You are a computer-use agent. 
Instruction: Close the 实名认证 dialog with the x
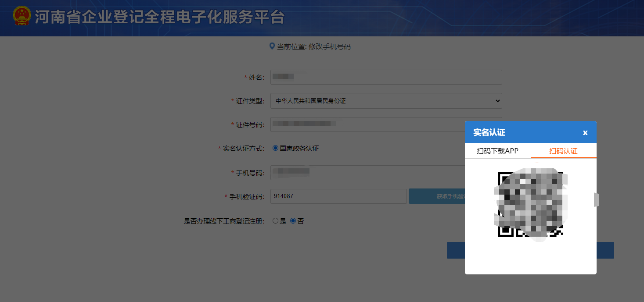tap(585, 132)
